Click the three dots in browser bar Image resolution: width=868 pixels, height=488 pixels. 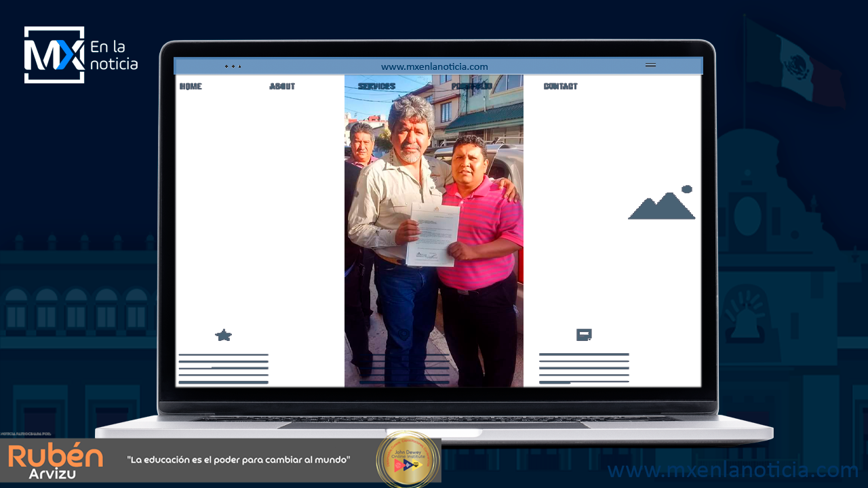tap(233, 66)
